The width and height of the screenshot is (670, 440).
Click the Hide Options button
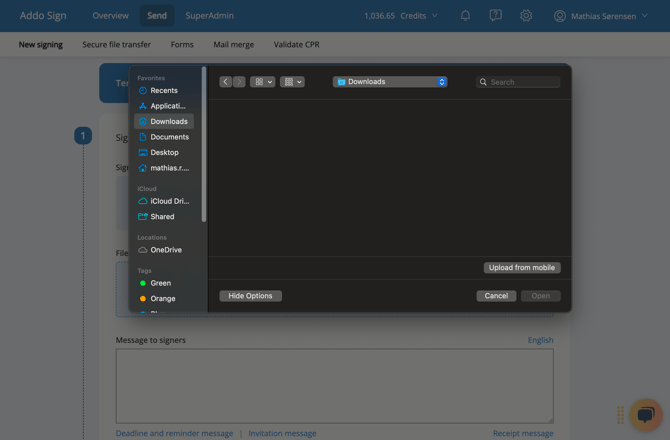coord(250,296)
